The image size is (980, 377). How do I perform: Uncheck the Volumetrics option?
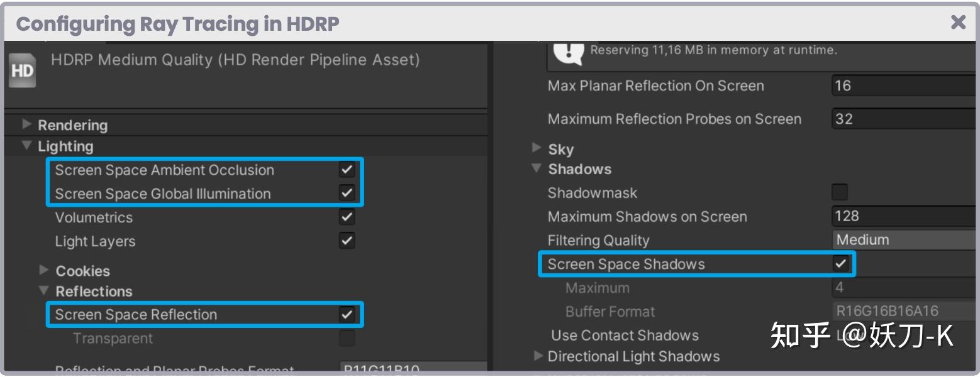347,217
